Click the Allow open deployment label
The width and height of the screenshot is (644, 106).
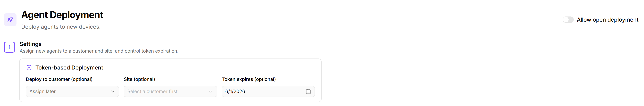(607, 20)
